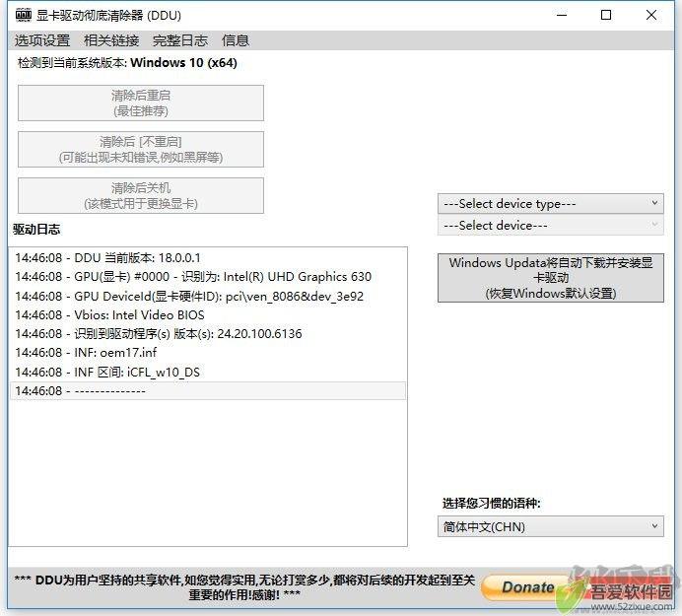This screenshot has width=682, height=616.
Task: Select log line with version 24.20.100.6136
Action: point(208,334)
